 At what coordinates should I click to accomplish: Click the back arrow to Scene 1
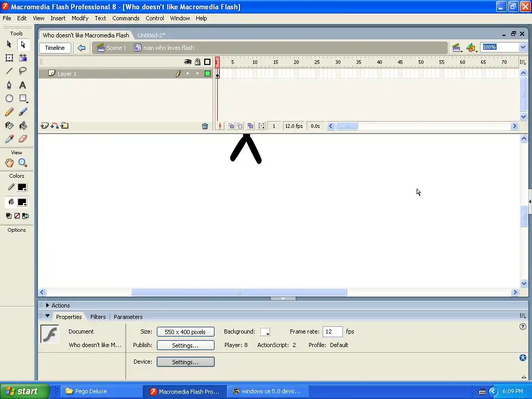pyautogui.click(x=82, y=48)
